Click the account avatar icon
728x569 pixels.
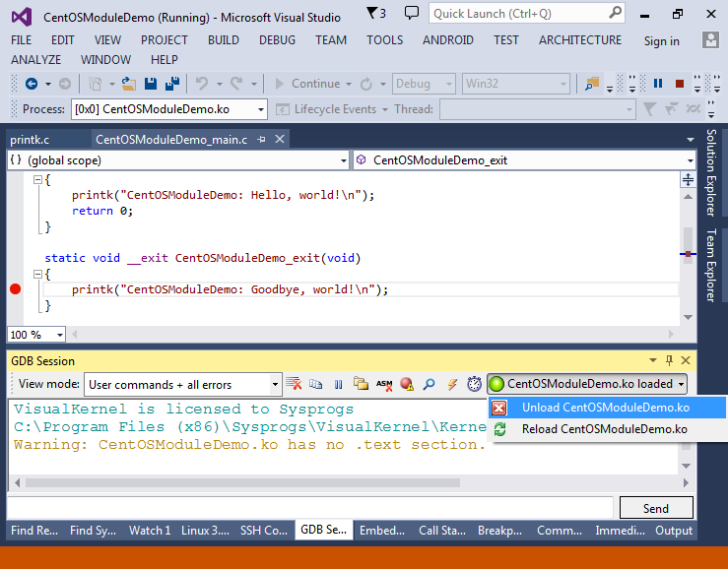pyautogui.click(x=710, y=40)
